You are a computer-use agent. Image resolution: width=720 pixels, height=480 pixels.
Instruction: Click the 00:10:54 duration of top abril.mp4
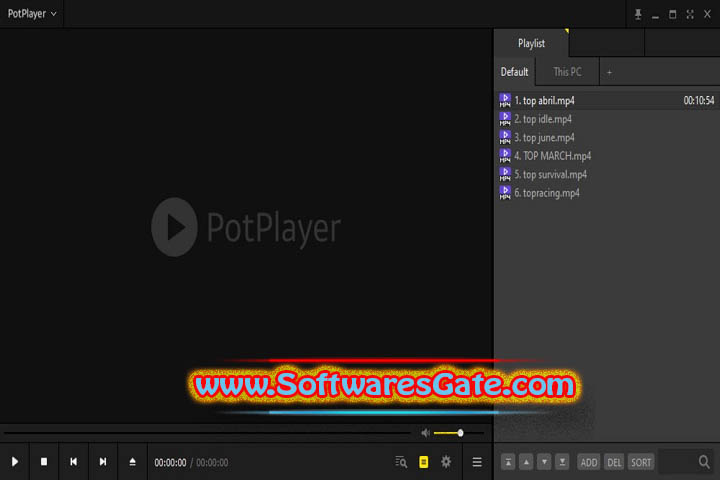click(x=698, y=101)
